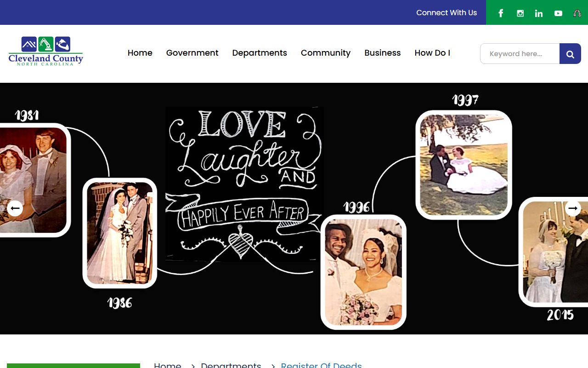The height and width of the screenshot is (368, 588).
Task: Click the magnifying glass search button
Action: click(570, 54)
